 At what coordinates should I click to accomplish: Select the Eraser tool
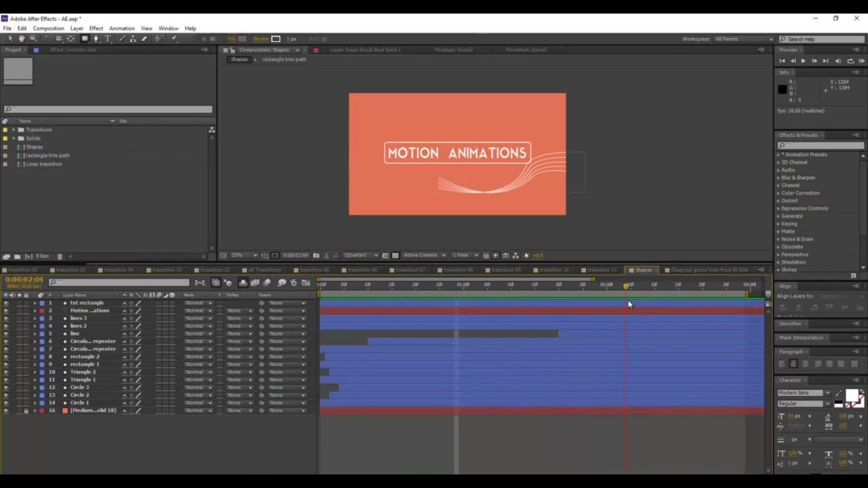click(144, 39)
